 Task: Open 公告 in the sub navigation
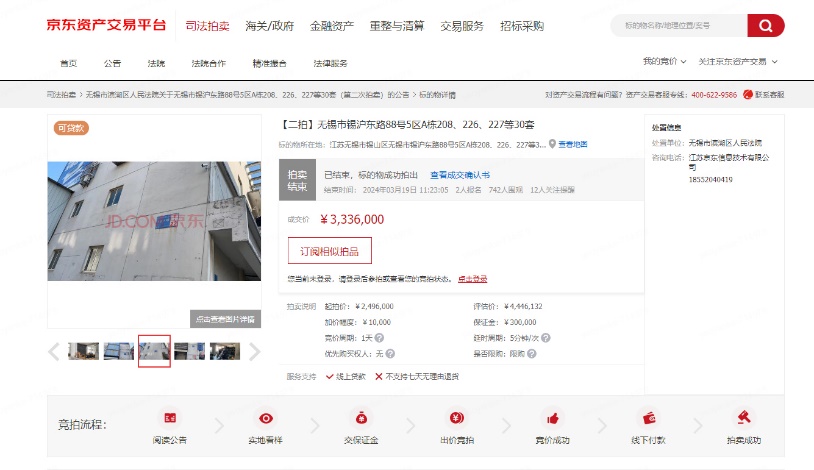point(112,63)
